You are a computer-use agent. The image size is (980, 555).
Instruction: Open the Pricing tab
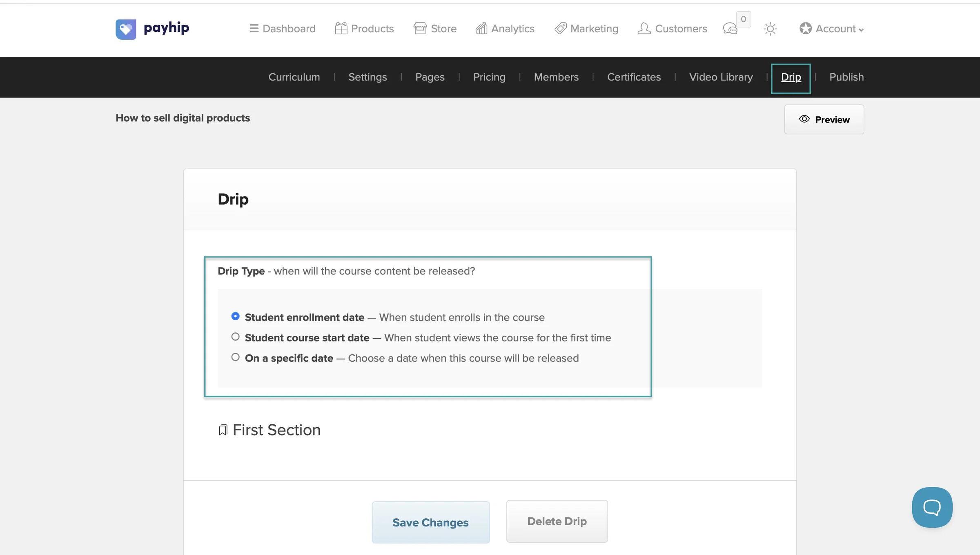click(x=489, y=77)
